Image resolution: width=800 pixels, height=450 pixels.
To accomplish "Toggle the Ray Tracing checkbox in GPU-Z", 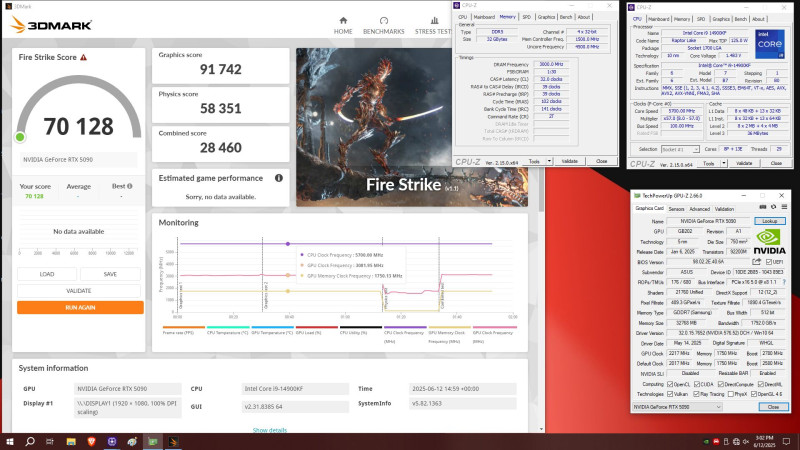I will pos(696,394).
